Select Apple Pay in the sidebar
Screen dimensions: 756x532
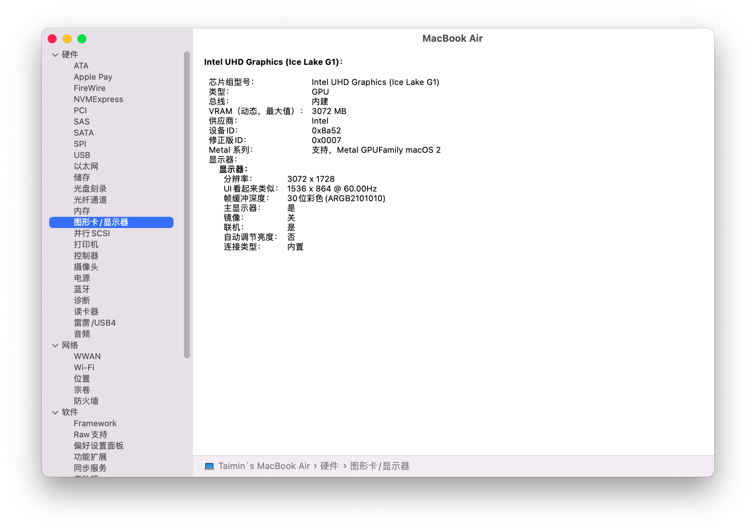(x=93, y=77)
